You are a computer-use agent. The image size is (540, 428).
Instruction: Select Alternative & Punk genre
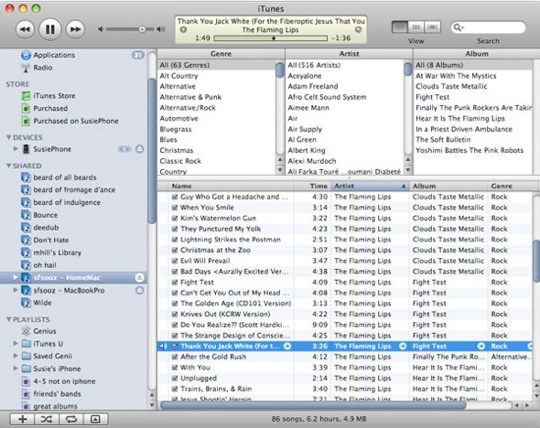190,97
